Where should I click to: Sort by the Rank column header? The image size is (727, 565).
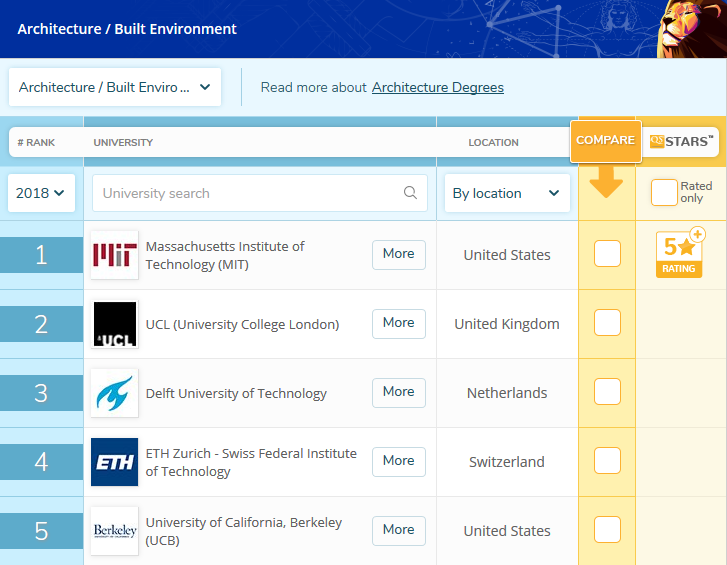(36, 142)
